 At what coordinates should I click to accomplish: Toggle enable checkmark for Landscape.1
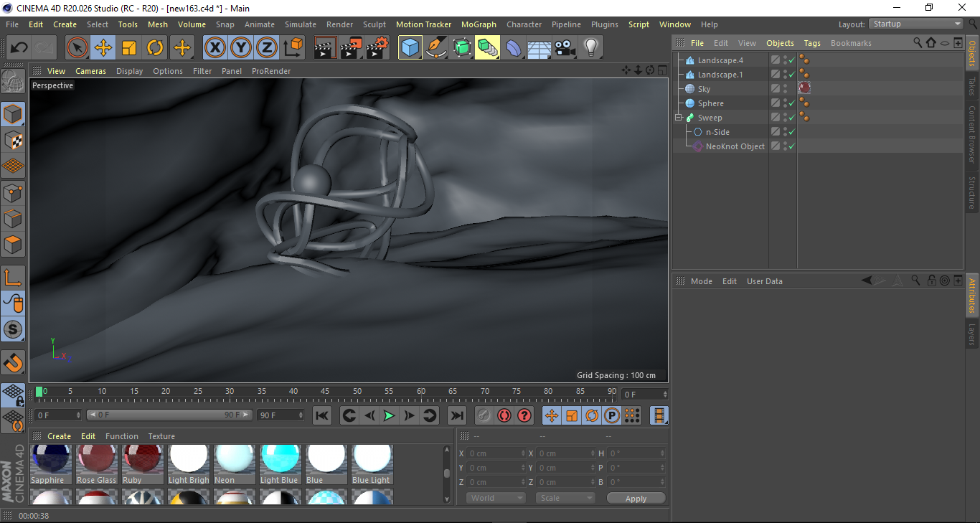[x=792, y=75]
